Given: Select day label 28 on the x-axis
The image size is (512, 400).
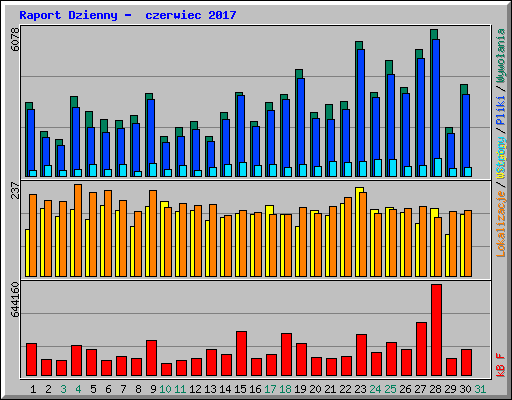Looking at the screenshot, I should coord(435,389).
